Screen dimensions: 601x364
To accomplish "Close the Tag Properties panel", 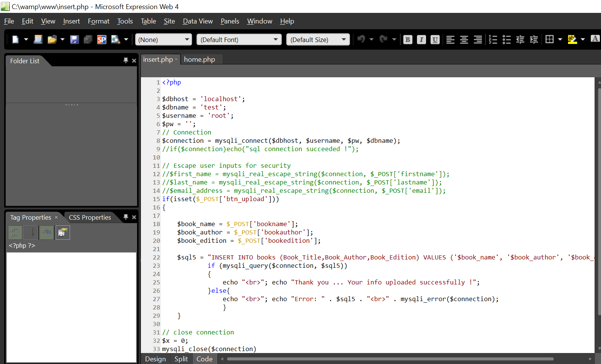I will (134, 217).
